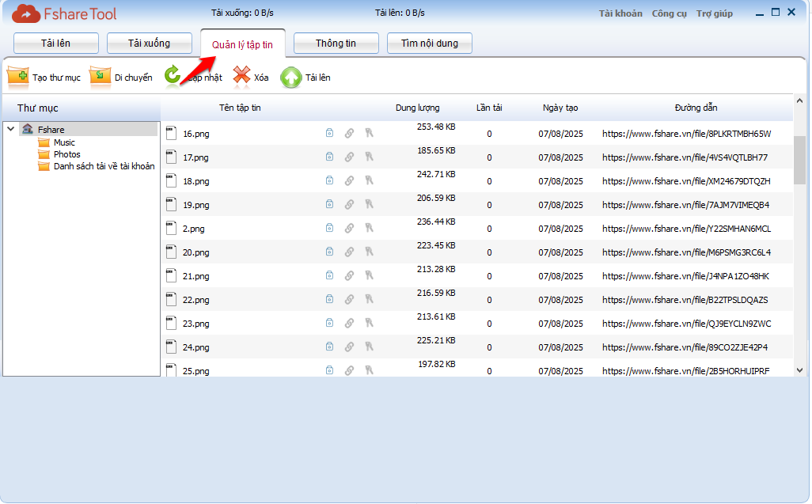The width and height of the screenshot is (812, 504).
Task: Click the file list scroll-down arrow
Action: click(x=799, y=370)
